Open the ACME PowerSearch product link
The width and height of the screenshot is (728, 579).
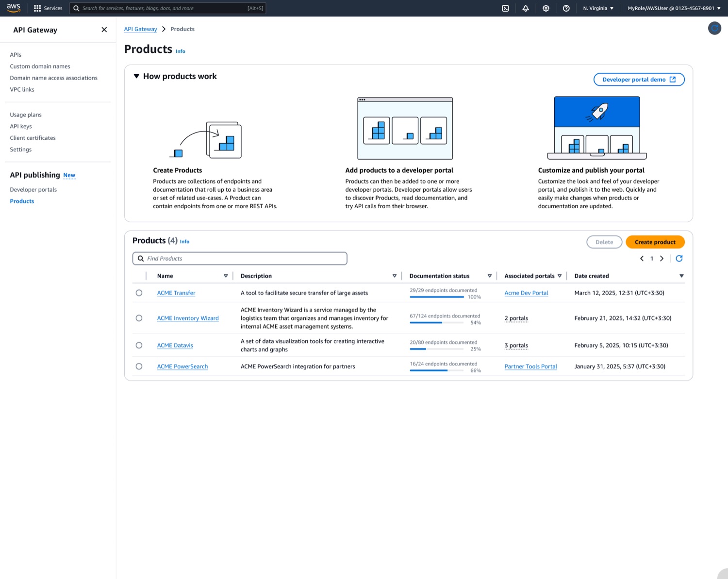click(x=182, y=367)
